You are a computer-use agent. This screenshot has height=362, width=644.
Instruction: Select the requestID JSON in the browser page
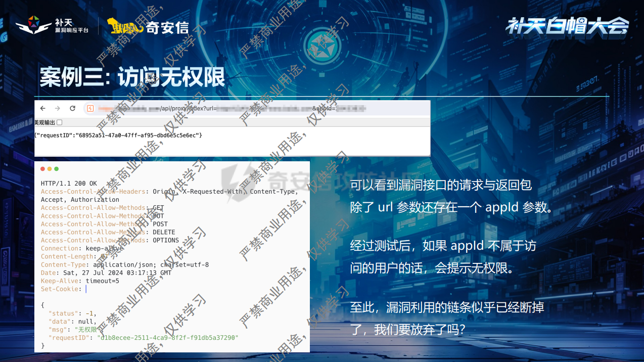(118, 135)
